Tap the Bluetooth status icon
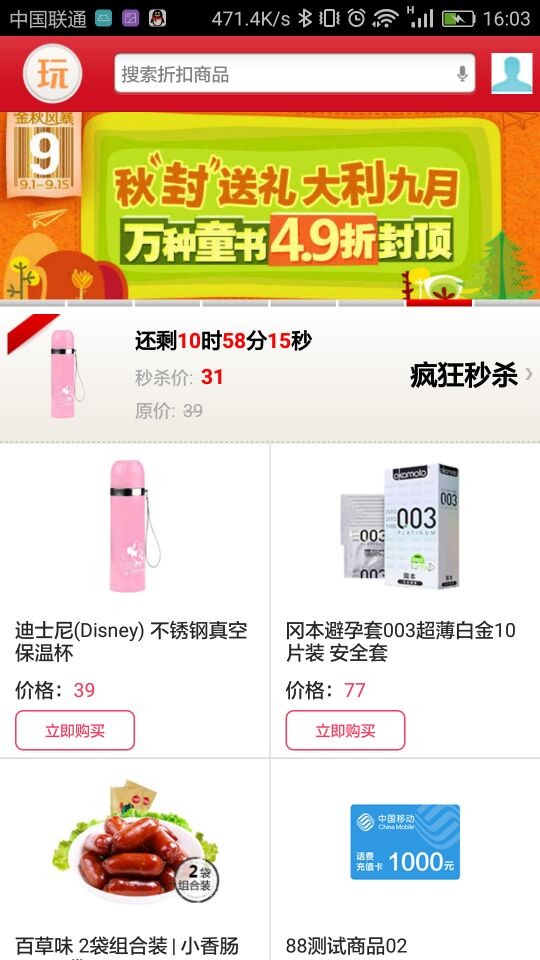540x960 pixels. coord(304,18)
